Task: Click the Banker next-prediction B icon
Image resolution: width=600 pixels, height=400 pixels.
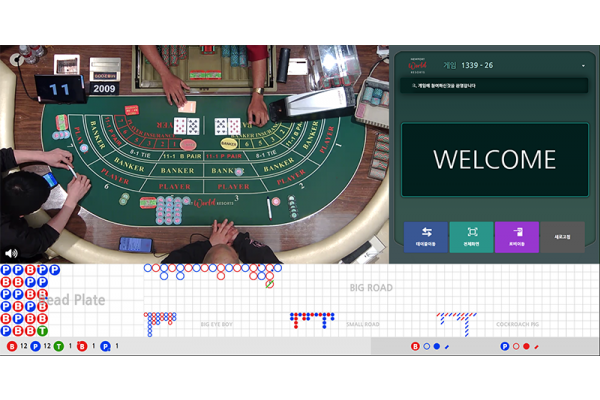Action: tap(415, 346)
